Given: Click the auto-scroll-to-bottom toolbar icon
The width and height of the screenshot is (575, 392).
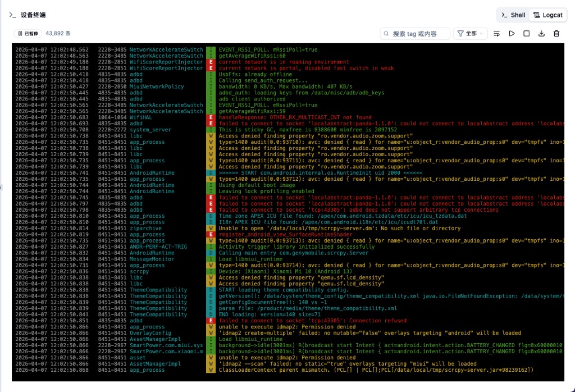Looking at the screenshot, I should 496,34.
